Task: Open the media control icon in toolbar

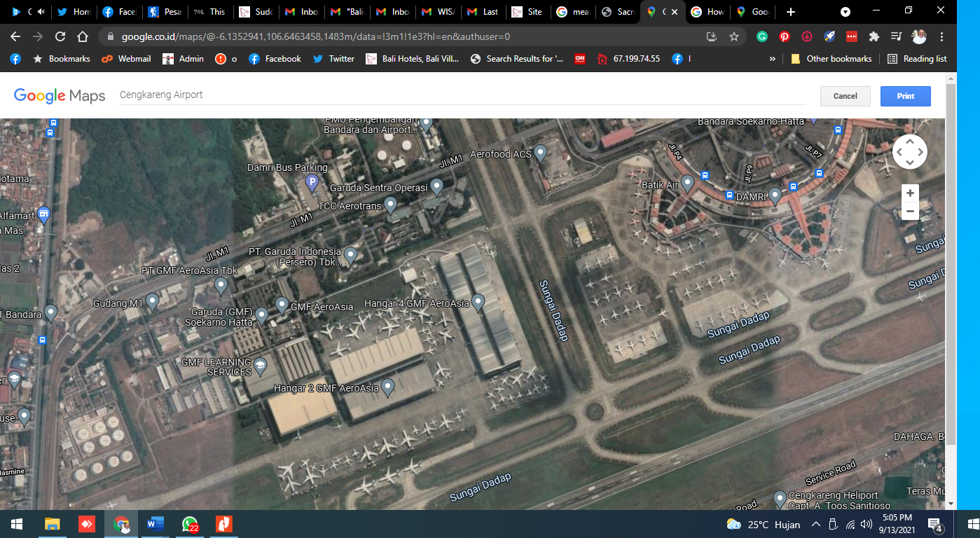Action: (x=896, y=36)
